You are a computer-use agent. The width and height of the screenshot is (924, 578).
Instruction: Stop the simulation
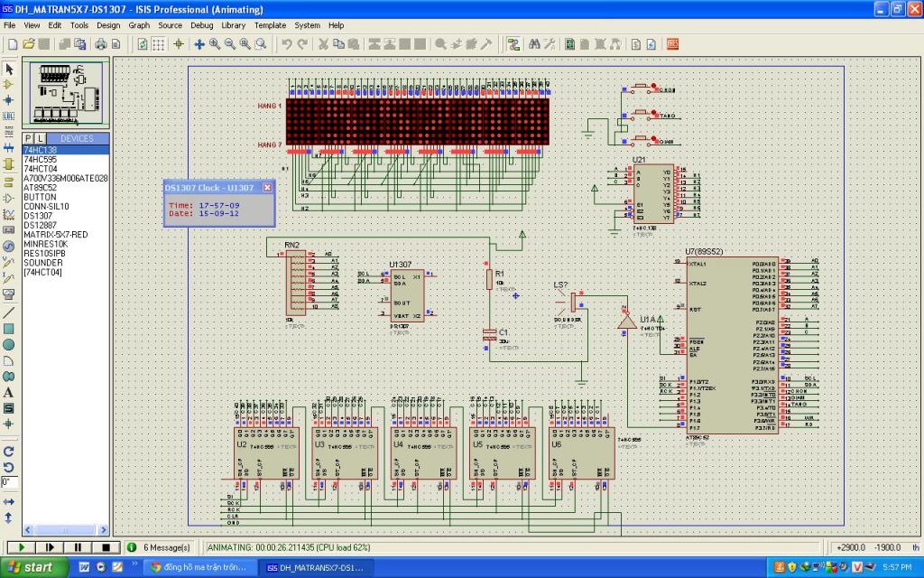[x=105, y=546]
